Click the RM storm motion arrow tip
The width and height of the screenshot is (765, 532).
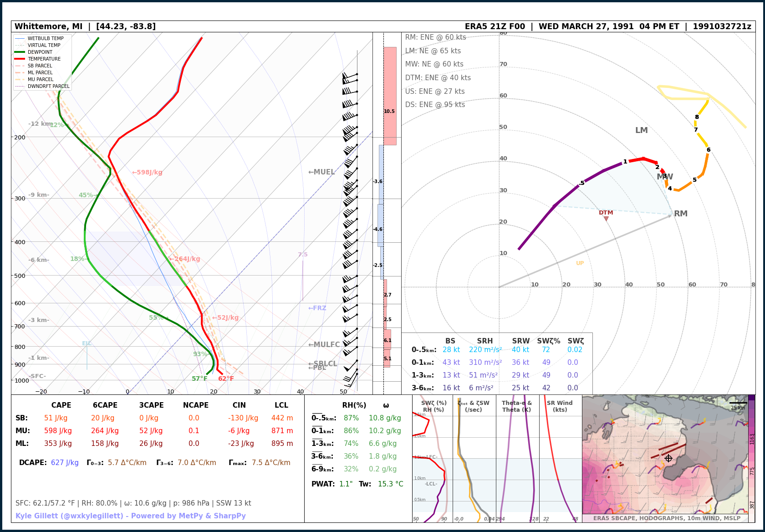[671, 215]
